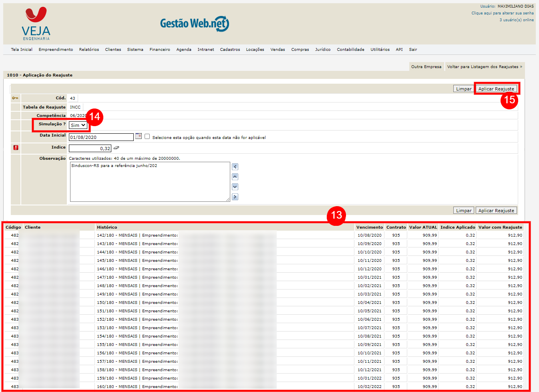Image resolution: width=539 pixels, height=392 pixels.
Task: Click the Veja Engenharia logo
Action: (36, 24)
